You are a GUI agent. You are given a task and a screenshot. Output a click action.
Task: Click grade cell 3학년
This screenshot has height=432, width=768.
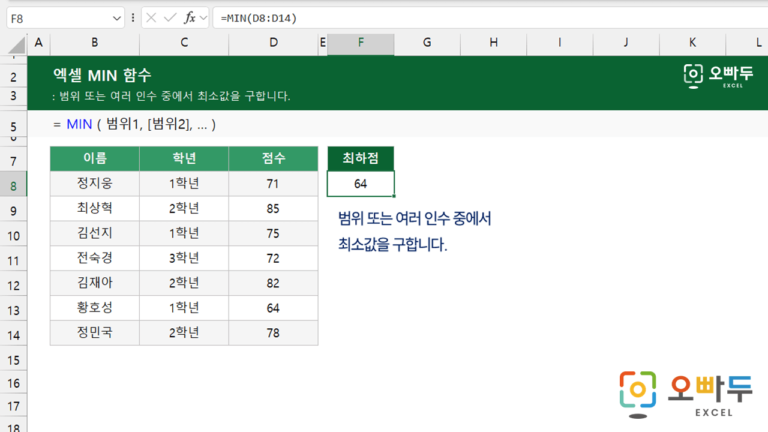184,258
